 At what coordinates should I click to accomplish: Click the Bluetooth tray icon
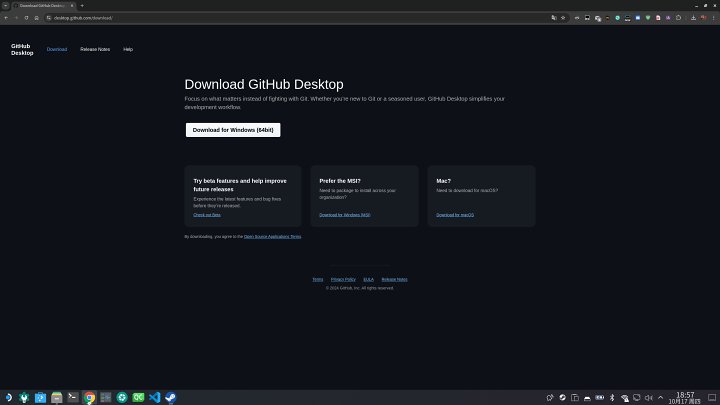click(611, 397)
